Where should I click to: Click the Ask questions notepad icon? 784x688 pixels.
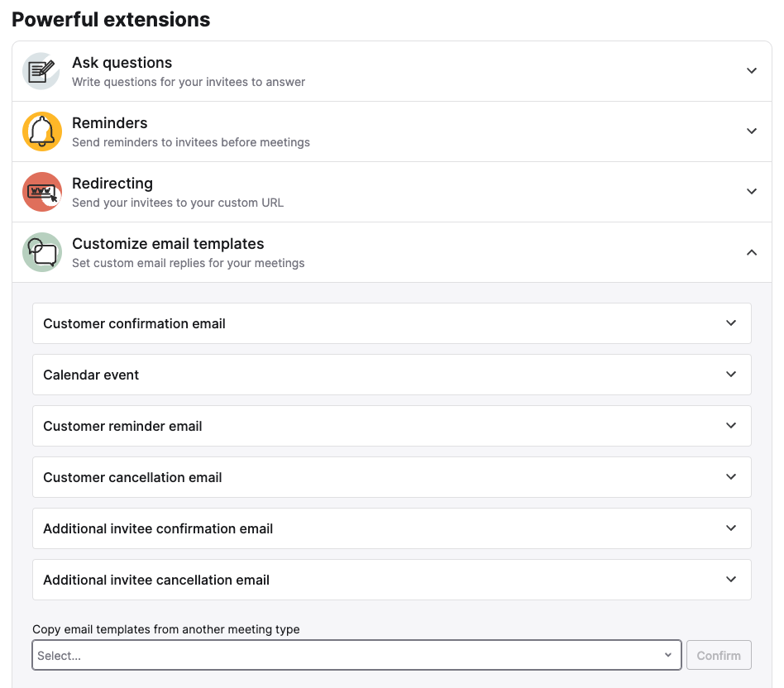41,71
